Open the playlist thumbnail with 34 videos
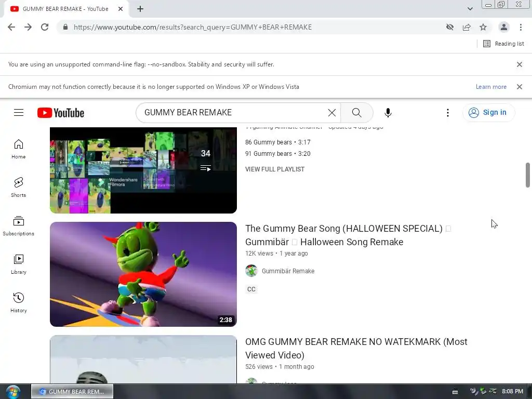This screenshot has height=399, width=532. point(143,170)
